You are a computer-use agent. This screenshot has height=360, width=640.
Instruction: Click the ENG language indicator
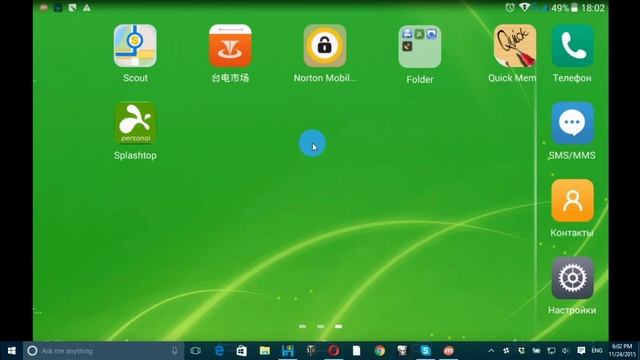point(597,351)
